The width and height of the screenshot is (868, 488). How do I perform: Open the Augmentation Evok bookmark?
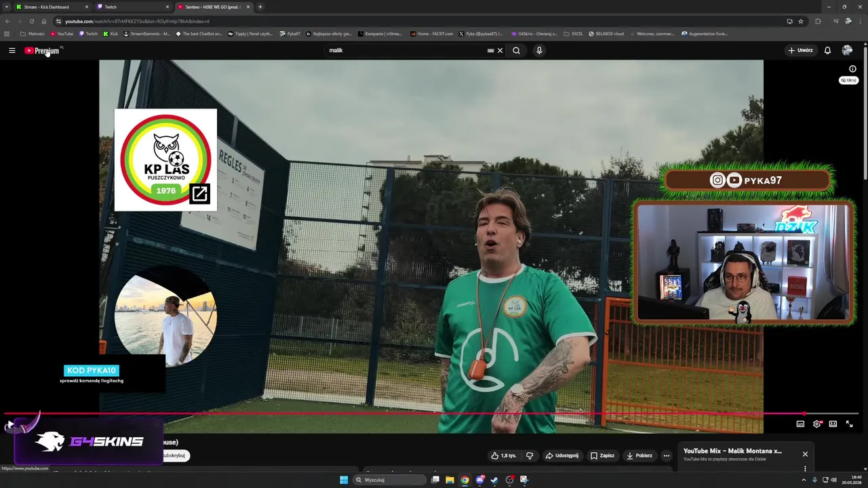[x=705, y=33]
